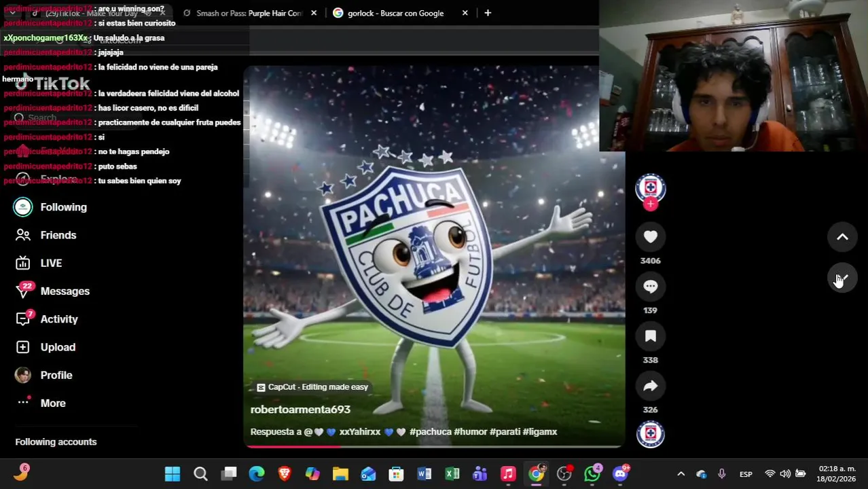Open Messages with 22 unread badge
This screenshot has height=489, width=868.
(x=52, y=291)
